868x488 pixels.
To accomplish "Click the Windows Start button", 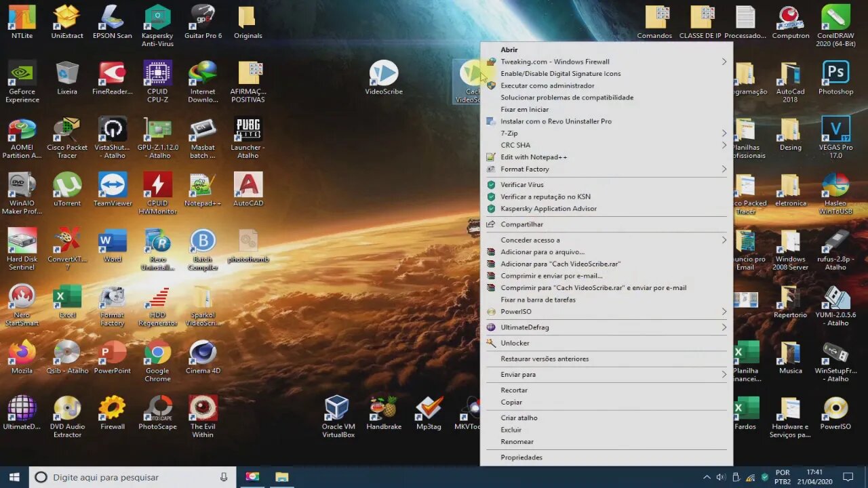I will click(14, 477).
